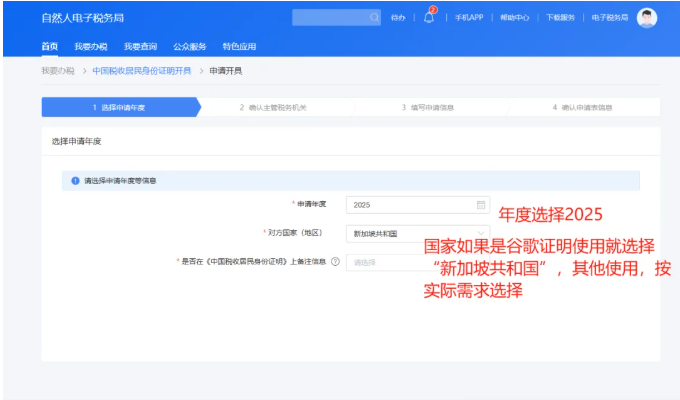The height and width of the screenshot is (400, 680).
Task: Click the header search input box
Action: pos(330,18)
